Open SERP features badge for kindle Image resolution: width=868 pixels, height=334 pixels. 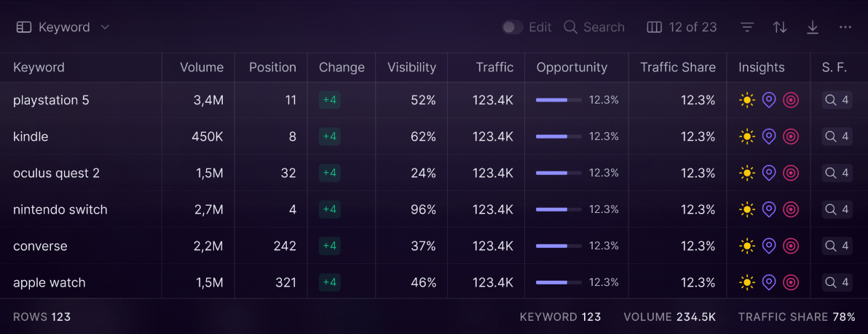pyautogui.click(x=837, y=136)
